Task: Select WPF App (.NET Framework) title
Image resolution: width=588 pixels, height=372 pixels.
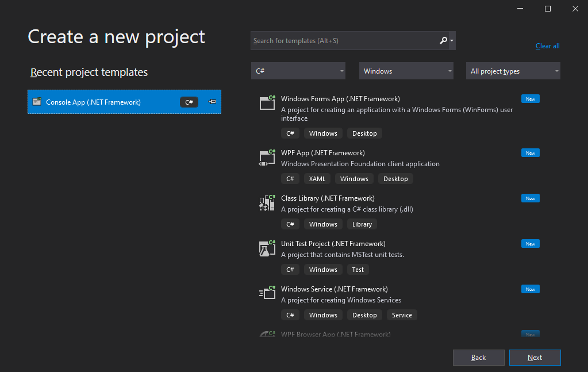Action: [323, 152]
